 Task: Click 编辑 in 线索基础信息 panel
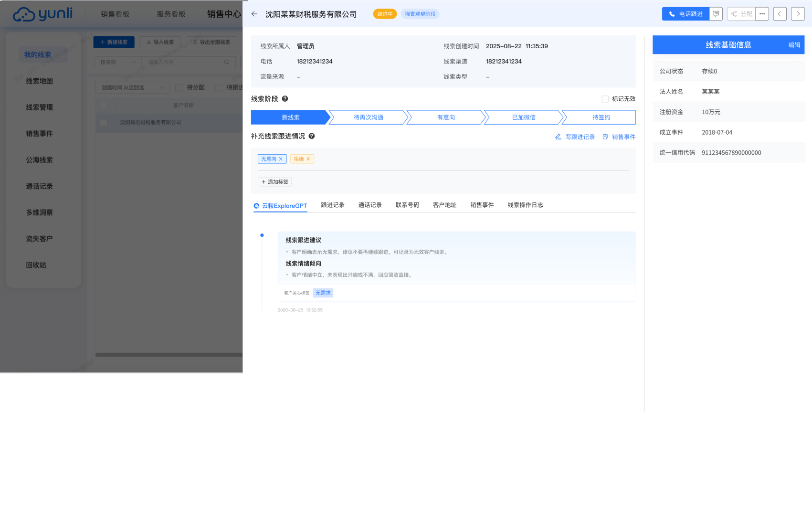point(793,44)
